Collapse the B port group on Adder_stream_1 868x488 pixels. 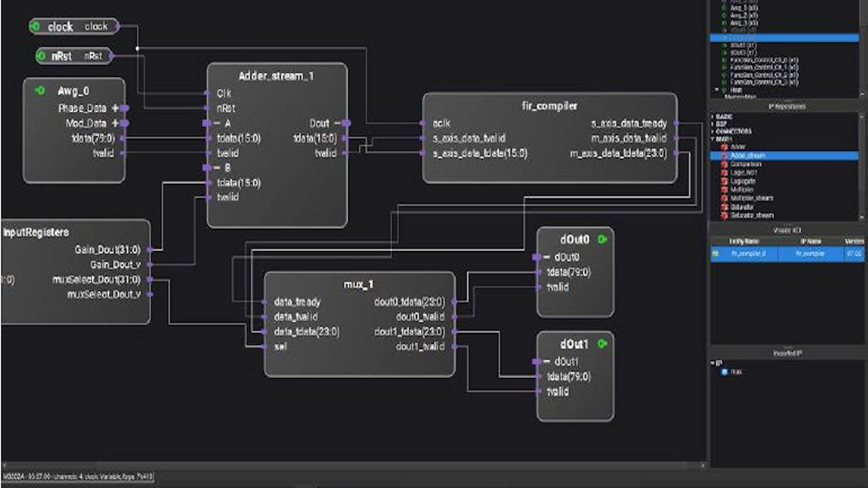(216, 168)
